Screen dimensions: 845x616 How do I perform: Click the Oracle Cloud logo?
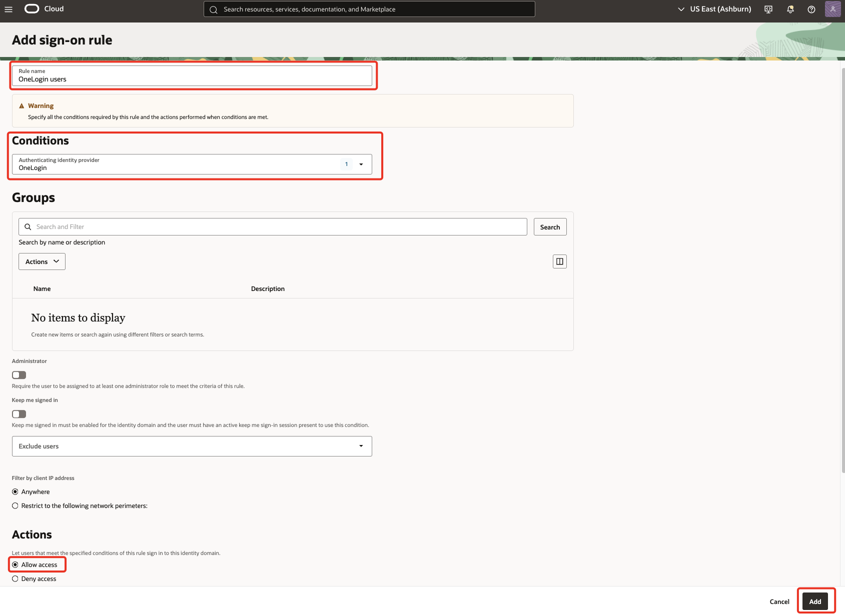[x=31, y=8]
